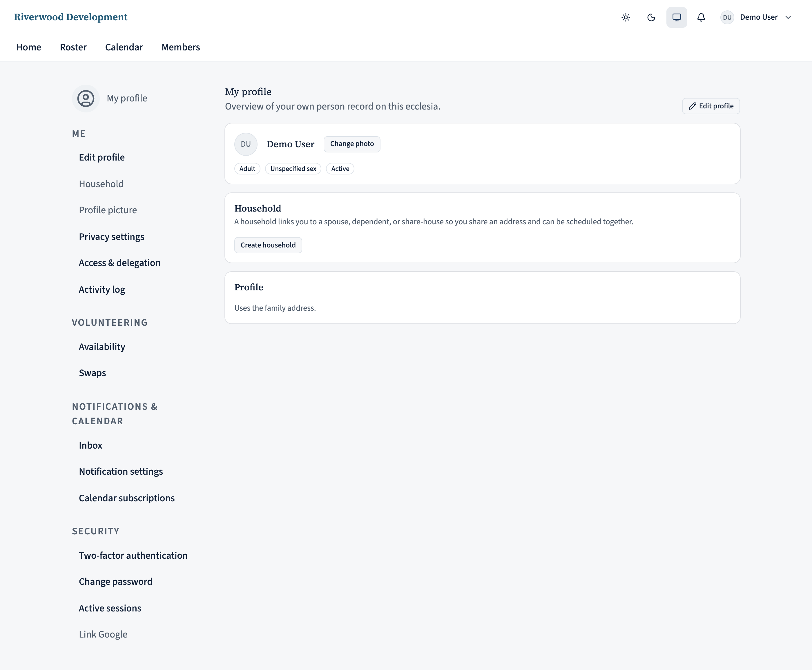The height and width of the screenshot is (670, 812).
Task: Open the Members tab
Action: [181, 47]
